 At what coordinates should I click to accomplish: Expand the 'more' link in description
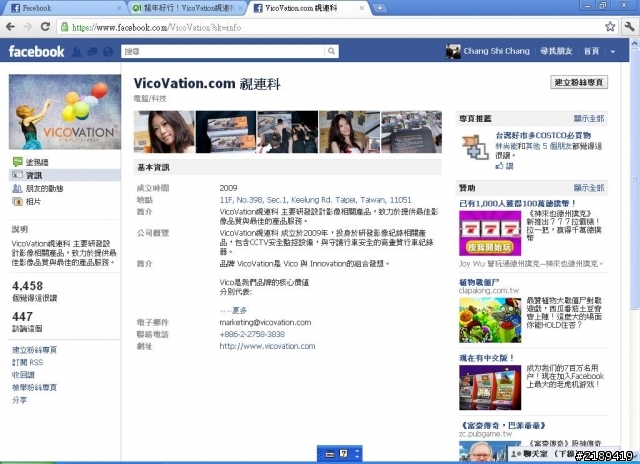(240, 311)
